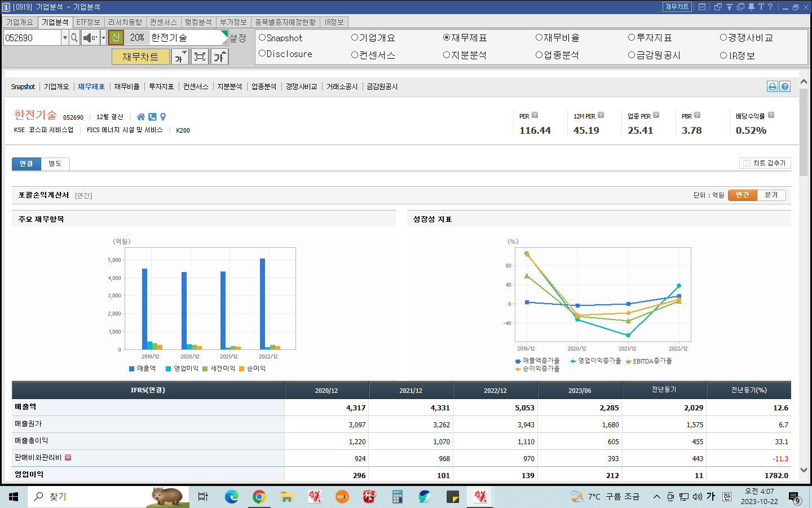
Task: Click the PBR info question mark
Action: pos(697,115)
